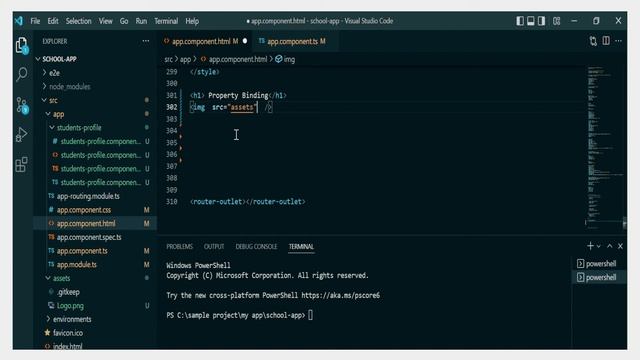
Task: Open the File menu
Action: (x=35, y=21)
